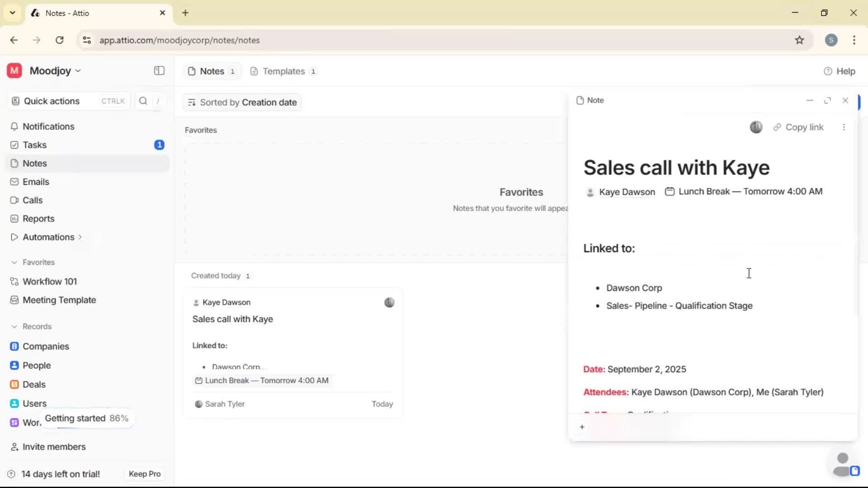The image size is (868, 488).
Task: Open Notifications from the sidebar
Action: 48,127
